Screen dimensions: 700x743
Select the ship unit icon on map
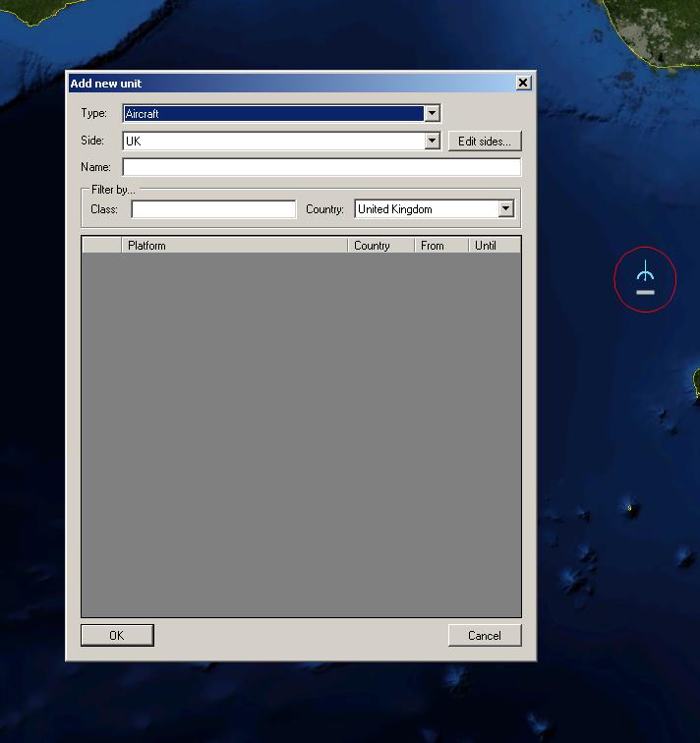[x=645, y=279]
